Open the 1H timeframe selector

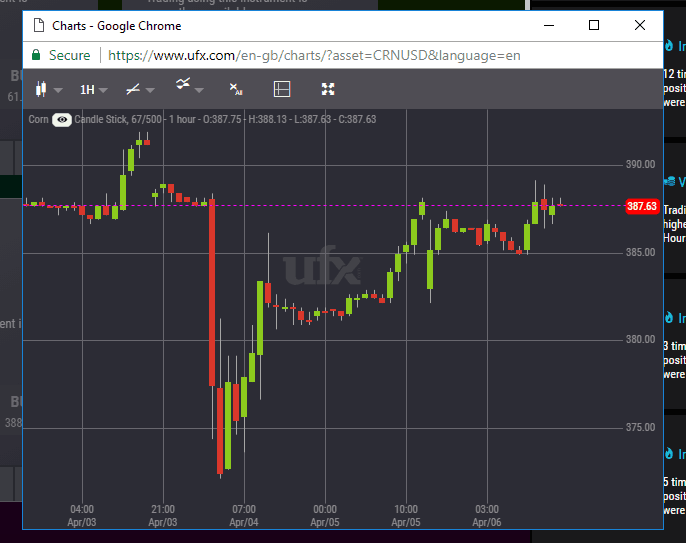coord(93,90)
